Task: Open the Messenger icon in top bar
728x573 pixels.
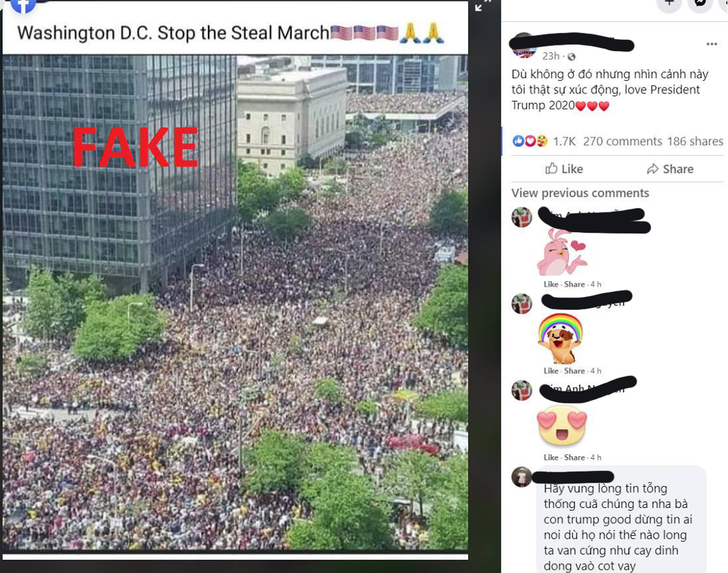Action: [700, 4]
